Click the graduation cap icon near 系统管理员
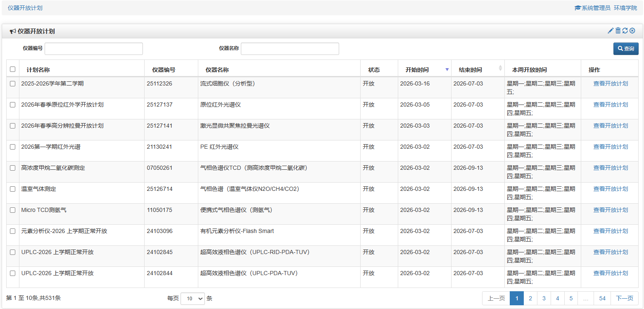644x309 pixels. (577, 7)
